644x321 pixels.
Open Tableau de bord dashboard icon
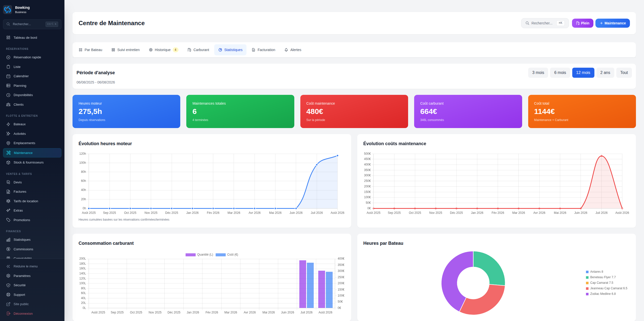click(x=8, y=37)
